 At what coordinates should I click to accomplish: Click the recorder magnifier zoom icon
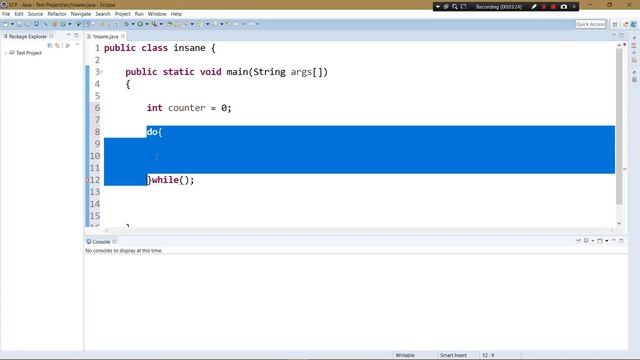click(455, 7)
